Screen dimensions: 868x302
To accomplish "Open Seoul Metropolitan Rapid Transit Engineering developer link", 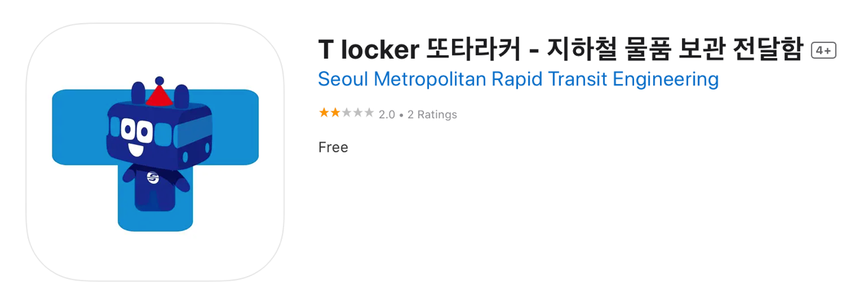I will 518,79.
